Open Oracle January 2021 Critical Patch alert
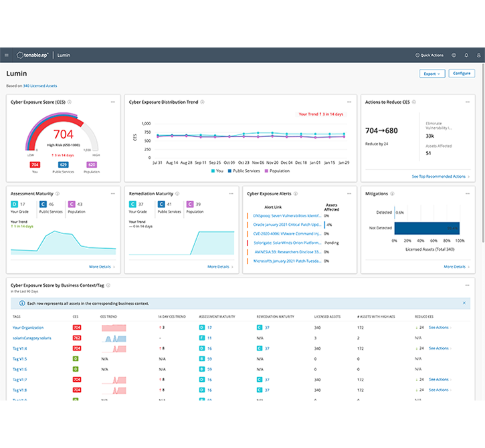Viewport: 485px width, 448px height. click(287, 225)
